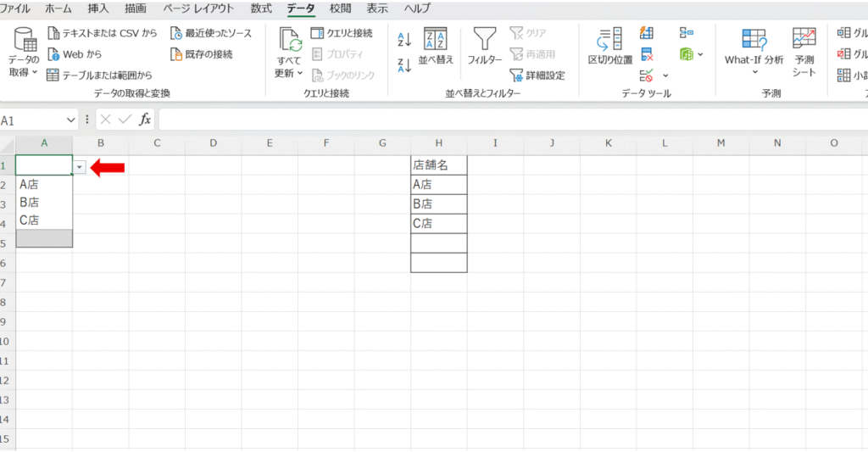Select cell H1 containing 店舗名
Screen dimensions: 868x452
(x=438, y=165)
